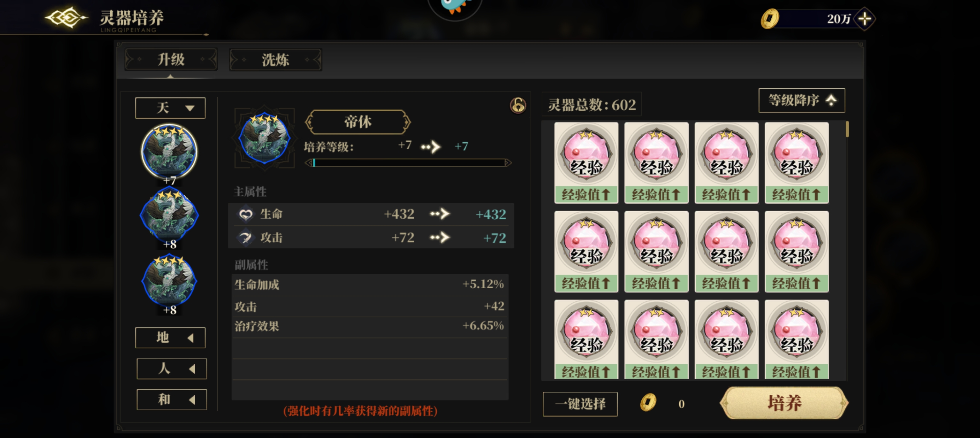Select the +7 帝休 artifact in list

(x=169, y=151)
